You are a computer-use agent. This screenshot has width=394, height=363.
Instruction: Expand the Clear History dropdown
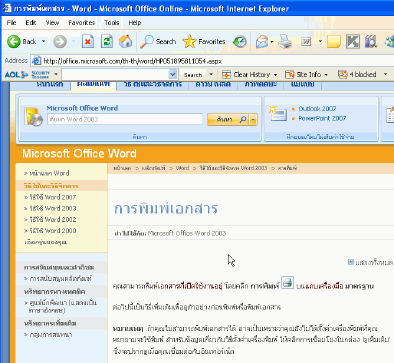(276, 75)
